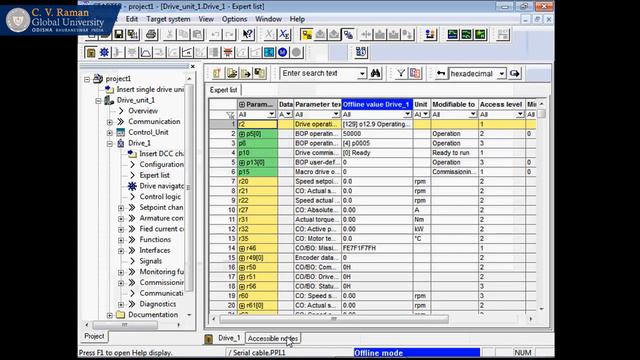
Task: Open the Help menu
Action: 297,19
